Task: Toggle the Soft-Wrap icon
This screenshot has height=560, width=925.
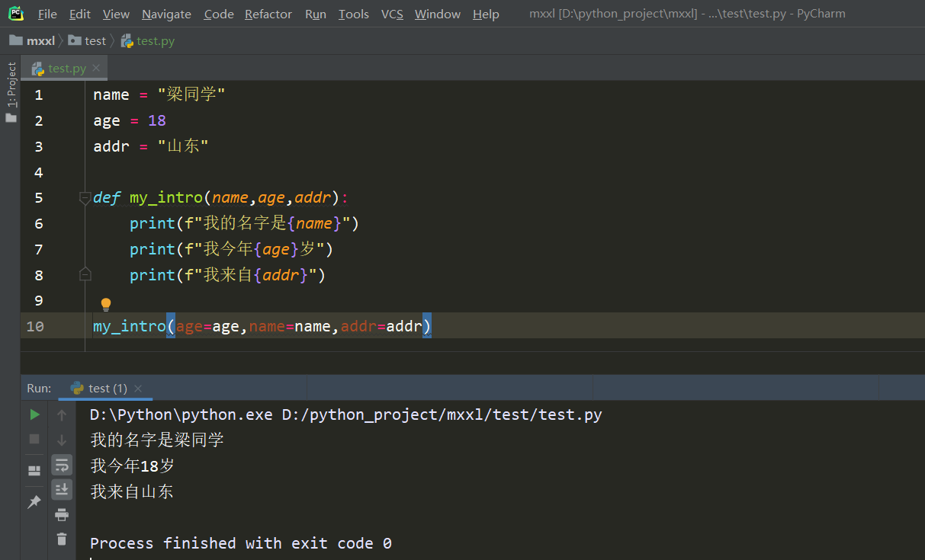Action: click(62, 465)
